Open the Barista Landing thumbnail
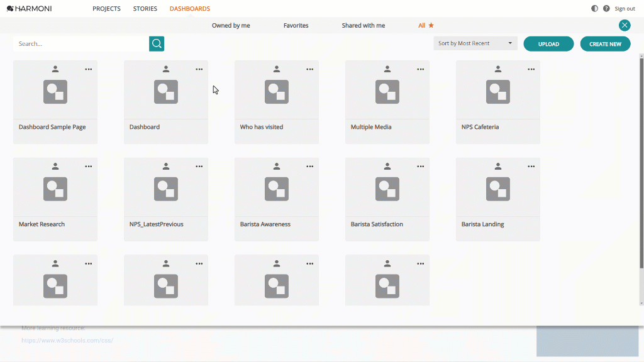This screenshot has width=644, height=362. (x=498, y=189)
